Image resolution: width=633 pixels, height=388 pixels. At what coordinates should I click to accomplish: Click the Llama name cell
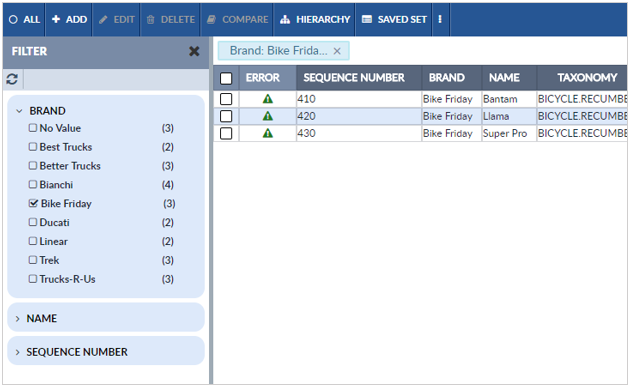(509, 116)
